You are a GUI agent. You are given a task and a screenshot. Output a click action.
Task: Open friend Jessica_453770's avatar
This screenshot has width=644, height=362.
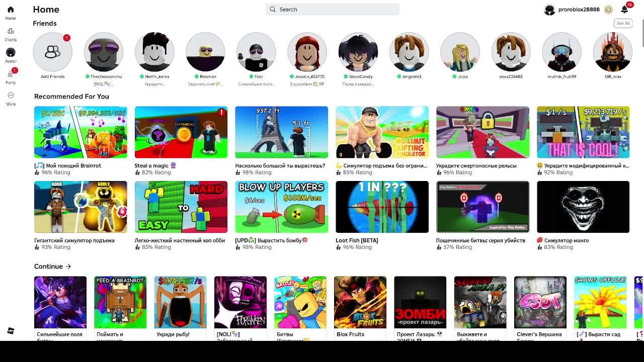[307, 52]
